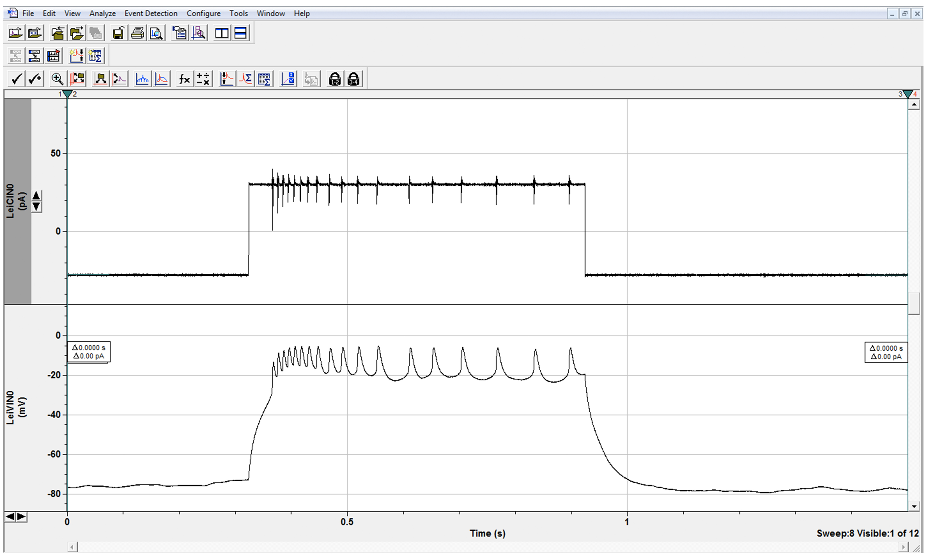The image size is (927, 560).
Task: Open the Edit menu
Action: click(49, 13)
